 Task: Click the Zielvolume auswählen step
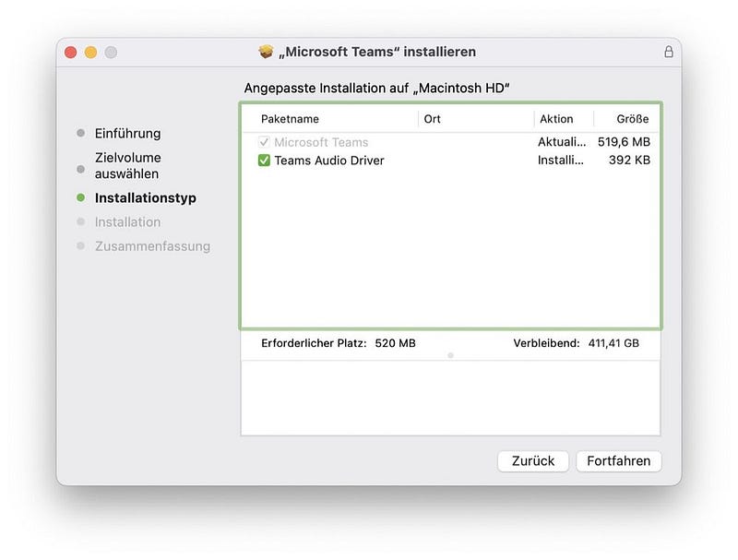pos(127,166)
